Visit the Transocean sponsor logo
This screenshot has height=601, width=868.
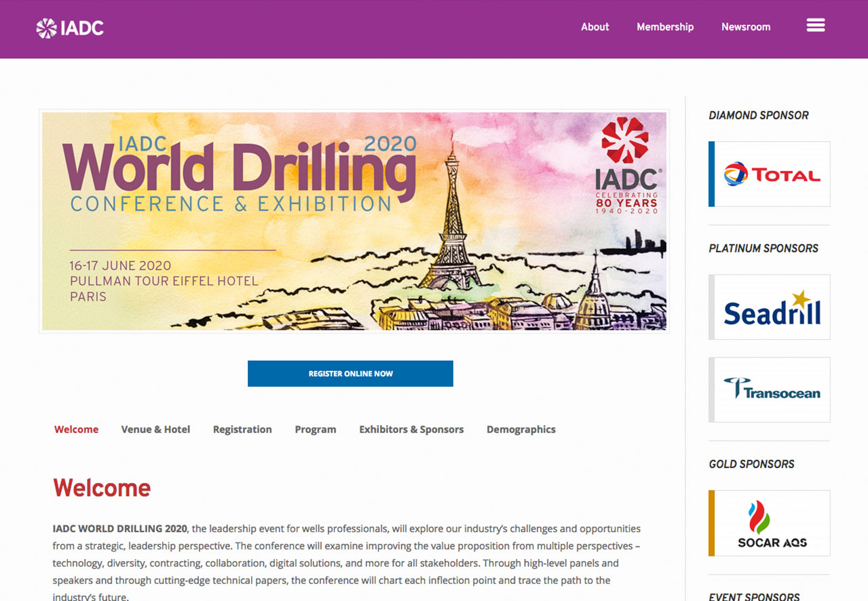coord(770,390)
